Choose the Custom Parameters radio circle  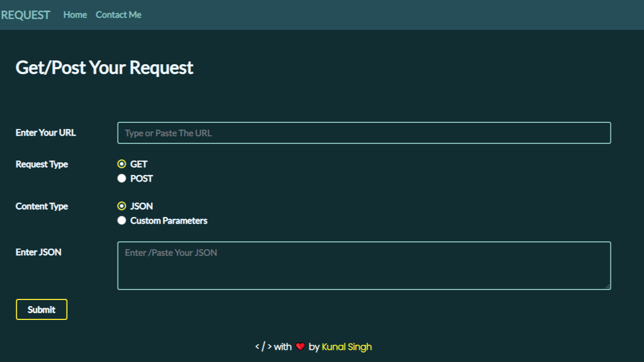pyautogui.click(x=122, y=220)
